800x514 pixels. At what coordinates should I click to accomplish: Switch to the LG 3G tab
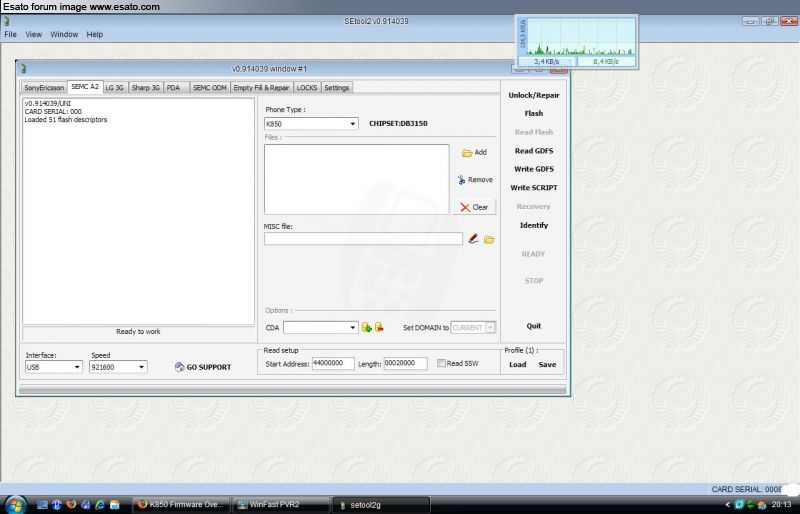114,88
